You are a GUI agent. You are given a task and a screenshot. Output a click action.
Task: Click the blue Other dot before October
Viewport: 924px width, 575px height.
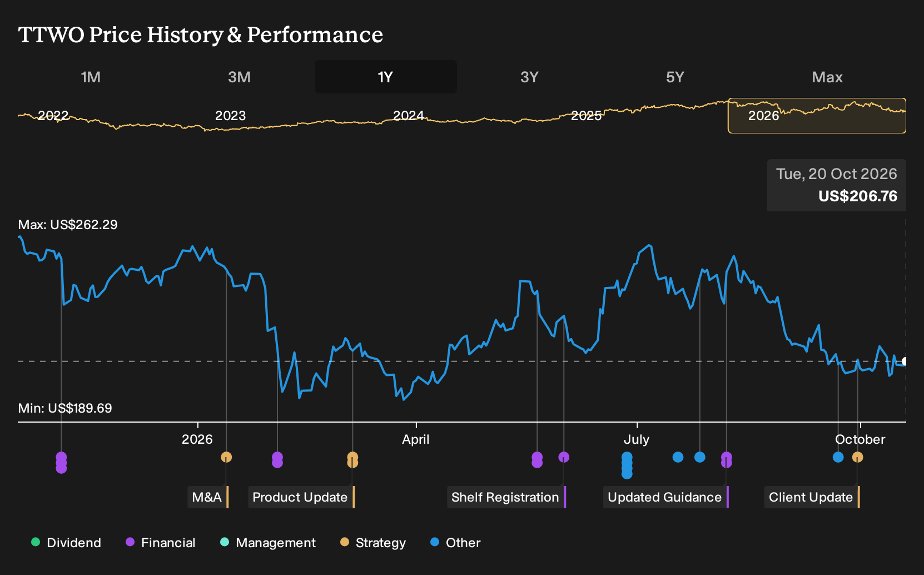click(x=838, y=457)
